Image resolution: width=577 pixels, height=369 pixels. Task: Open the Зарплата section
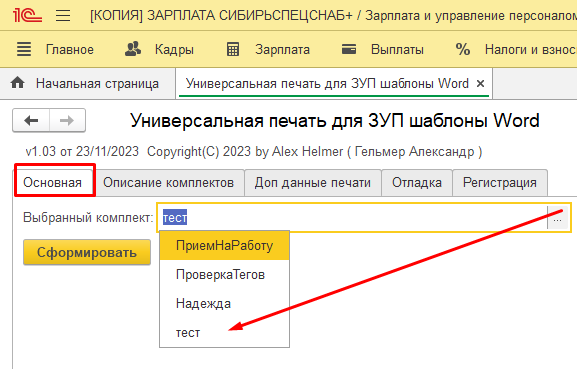pos(283,49)
